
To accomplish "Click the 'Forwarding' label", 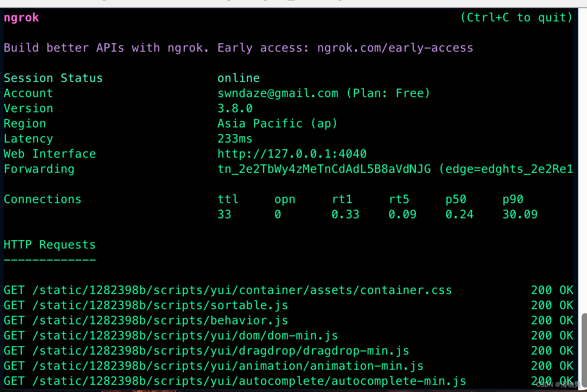I will (x=39, y=169).
